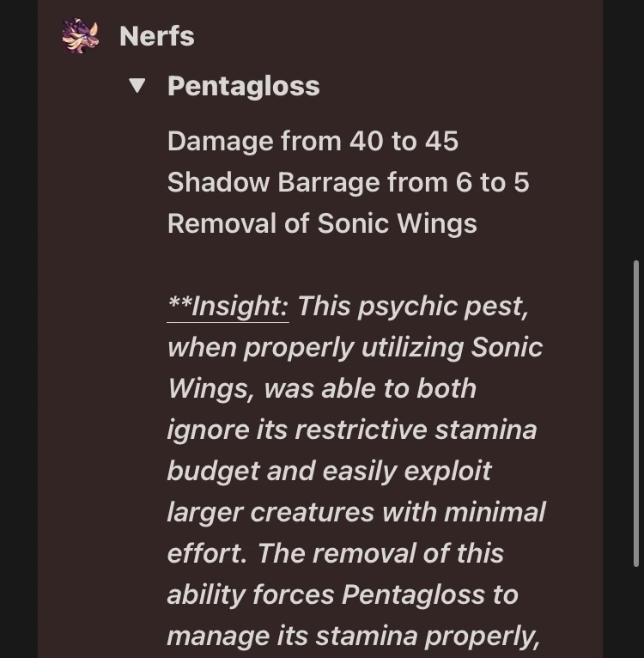The height and width of the screenshot is (658, 644).
Task: Collapse the Pentagloss toggle triangle
Action: tap(137, 85)
